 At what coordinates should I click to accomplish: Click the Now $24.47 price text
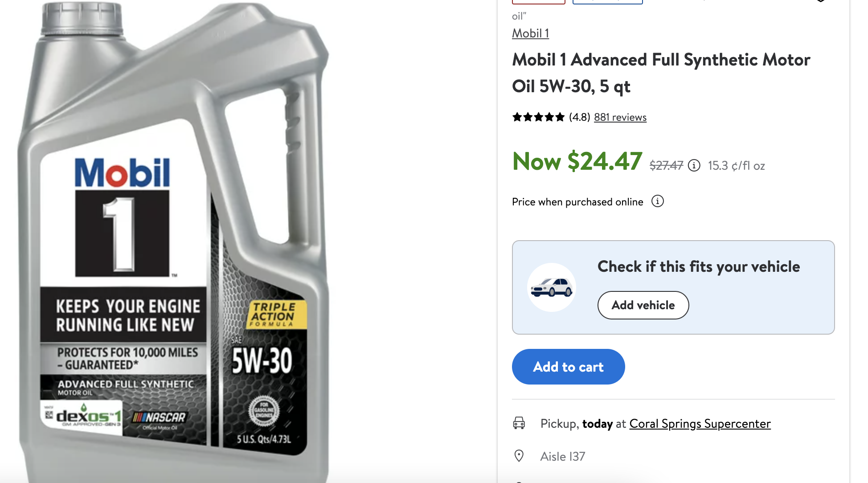tap(577, 161)
